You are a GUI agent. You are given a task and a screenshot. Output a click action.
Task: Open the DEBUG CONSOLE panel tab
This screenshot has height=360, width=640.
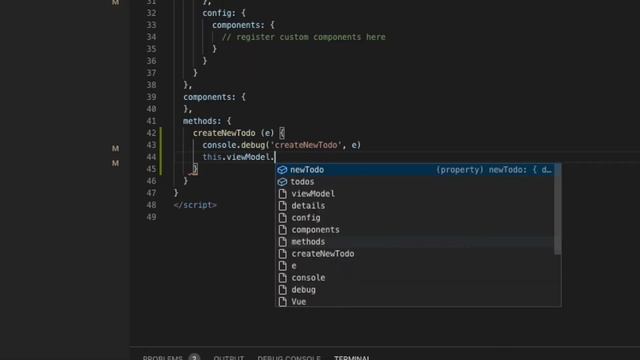click(x=289, y=358)
